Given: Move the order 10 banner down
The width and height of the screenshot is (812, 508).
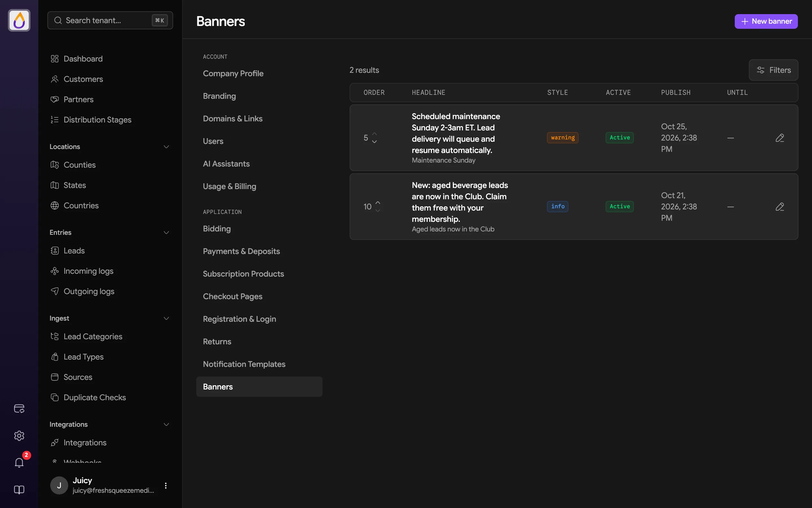Looking at the screenshot, I should [378, 211].
